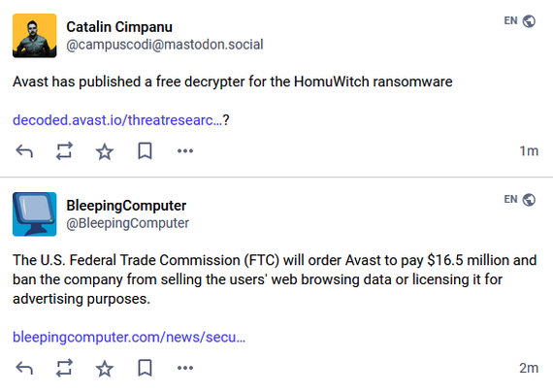Screen dimensions: 553x392
Task: Reply to BleepingComputer's FTC post
Action: click(x=24, y=369)
